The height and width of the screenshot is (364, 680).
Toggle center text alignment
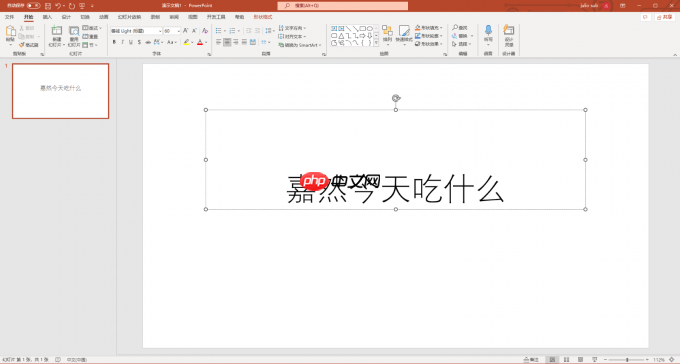(227, 42)
